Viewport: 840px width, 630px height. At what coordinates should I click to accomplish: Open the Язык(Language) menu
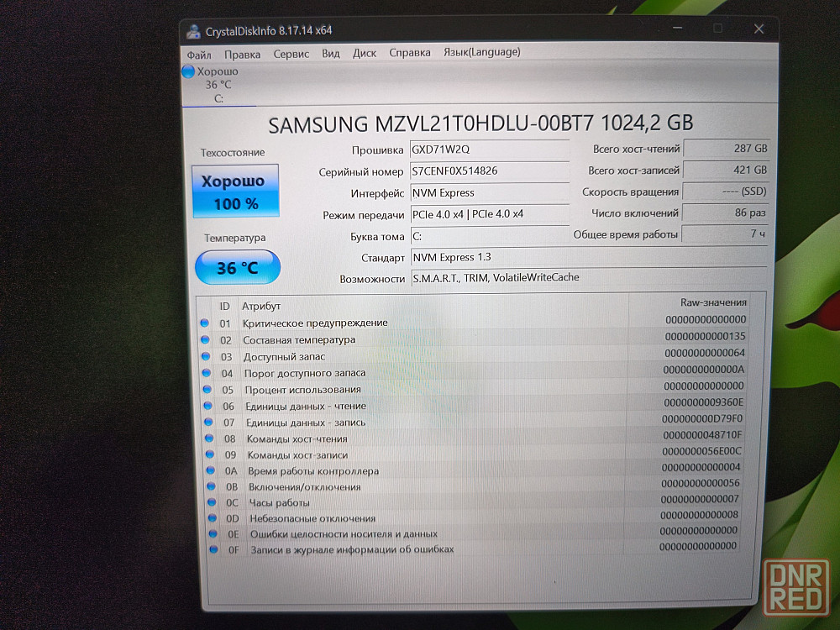tap(481, 52)
